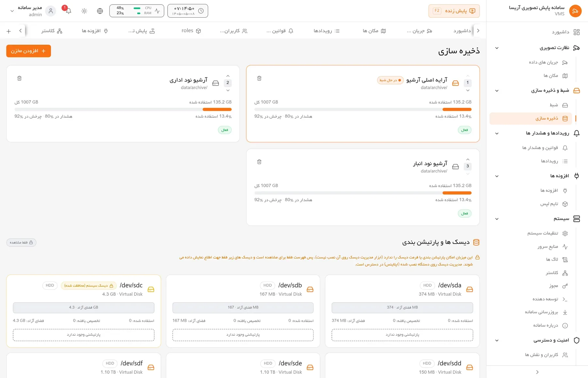This screenshot has width=588, height=378.
Task: Add a new tab with plus icon
Action: [9, 31]
